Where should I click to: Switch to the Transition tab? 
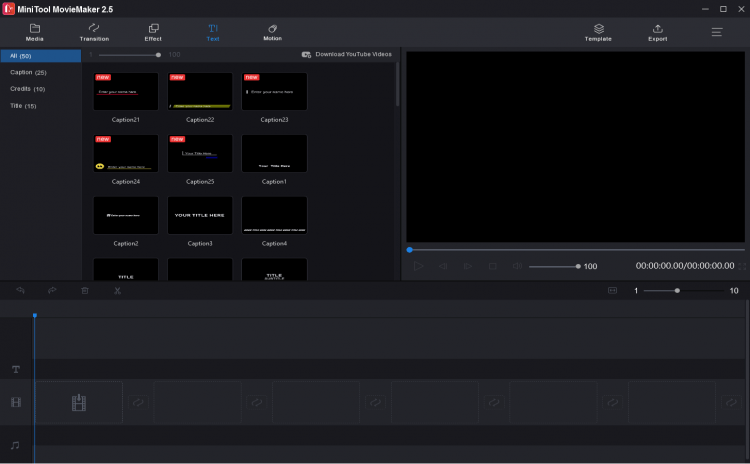(x=94, y=32)
